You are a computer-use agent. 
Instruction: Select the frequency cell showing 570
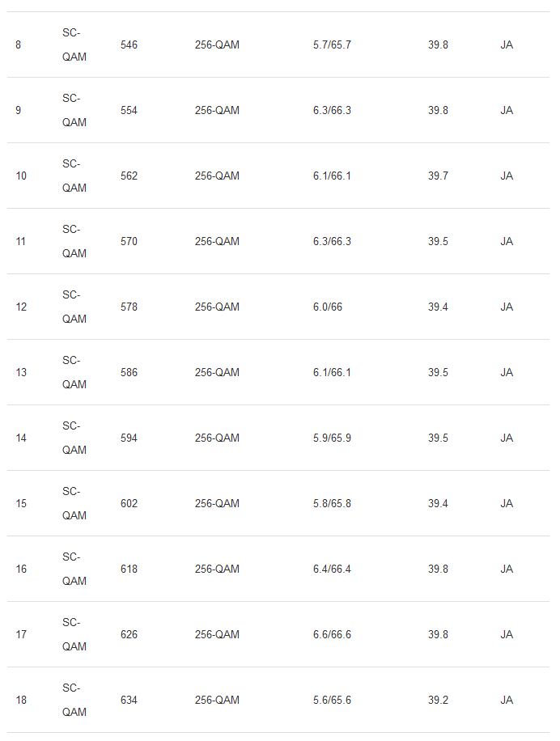(x=129, y=241)
